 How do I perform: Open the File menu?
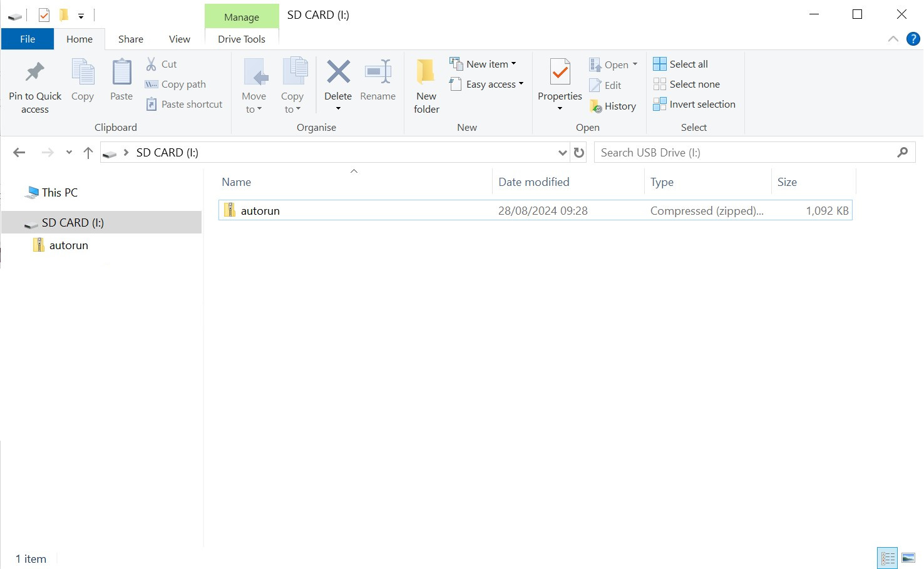28,39
